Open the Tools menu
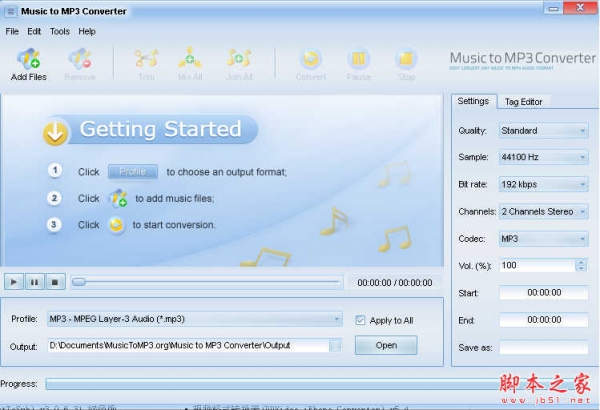This screenshot has width=600, height=410. [60, 31]
